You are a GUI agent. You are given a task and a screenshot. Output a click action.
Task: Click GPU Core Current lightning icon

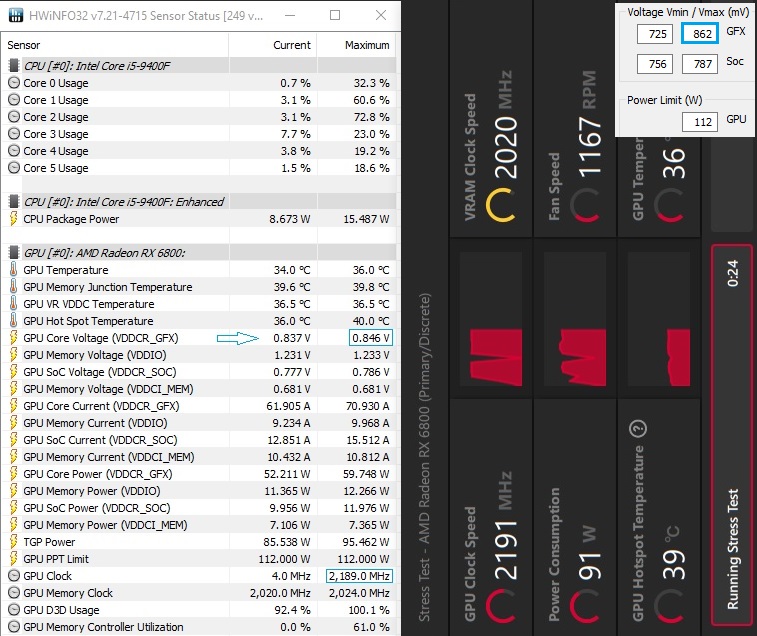14,406
